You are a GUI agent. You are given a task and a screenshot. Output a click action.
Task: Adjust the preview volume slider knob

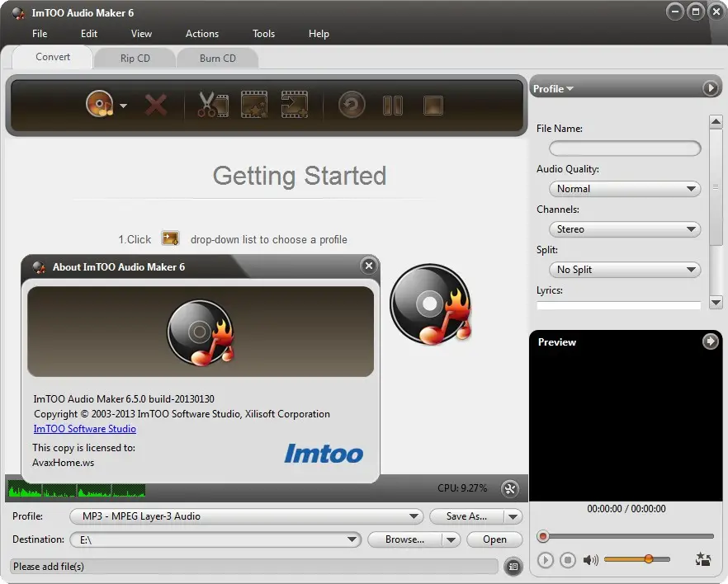pyautogui.click(x=649, y=559)
